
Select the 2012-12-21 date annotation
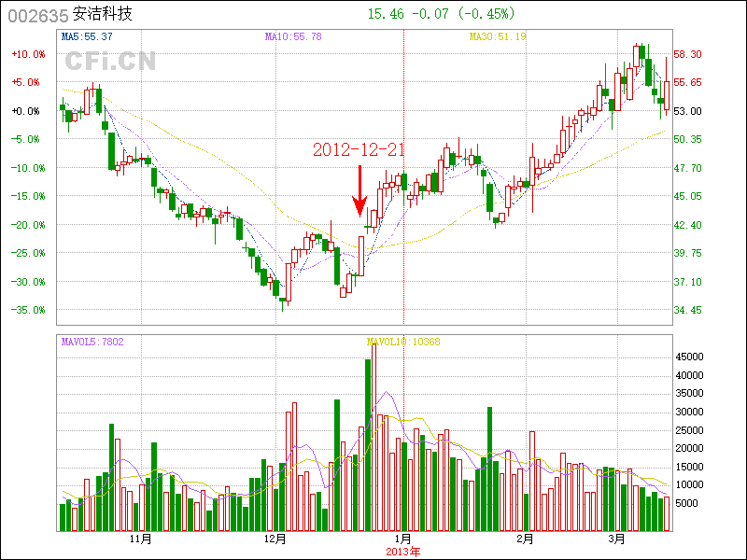click(359, 149)
